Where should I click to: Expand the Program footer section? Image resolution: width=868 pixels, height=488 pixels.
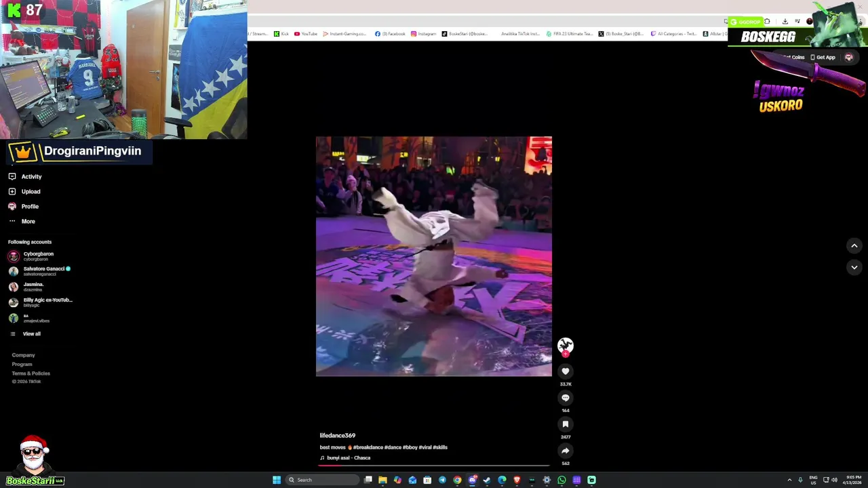22,364
